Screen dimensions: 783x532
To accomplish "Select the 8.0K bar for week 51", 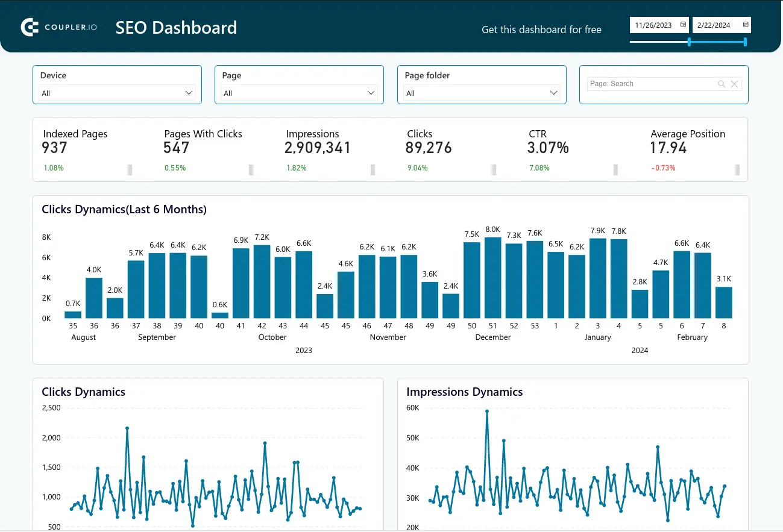I will click(x=493, y=278).
